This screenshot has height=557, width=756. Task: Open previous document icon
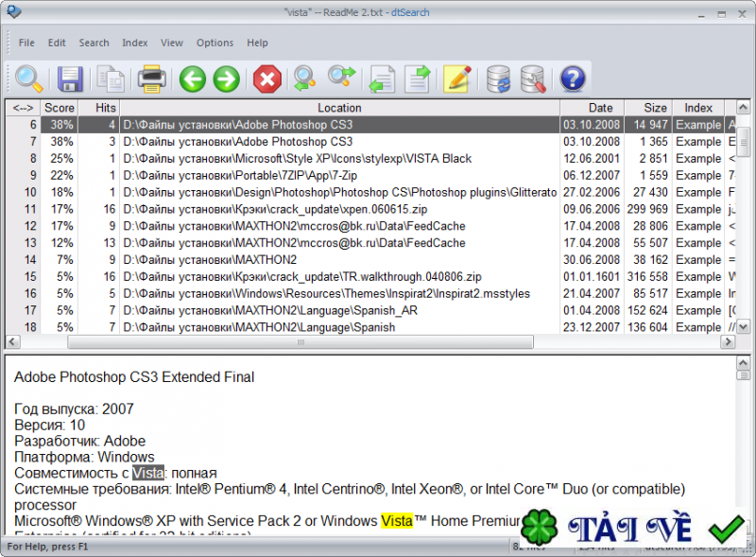[x=382, y=79]
